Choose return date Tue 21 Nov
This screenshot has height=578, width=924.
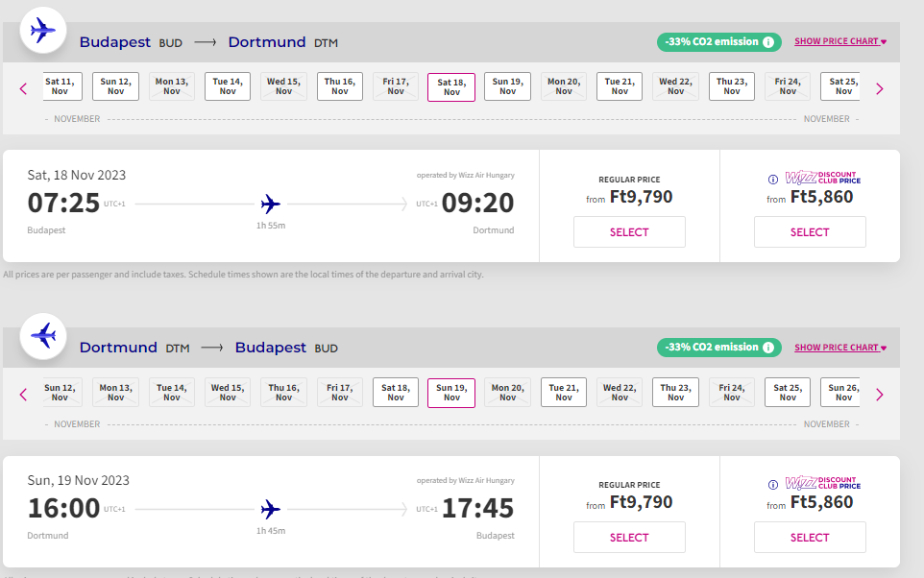(564, 393)
